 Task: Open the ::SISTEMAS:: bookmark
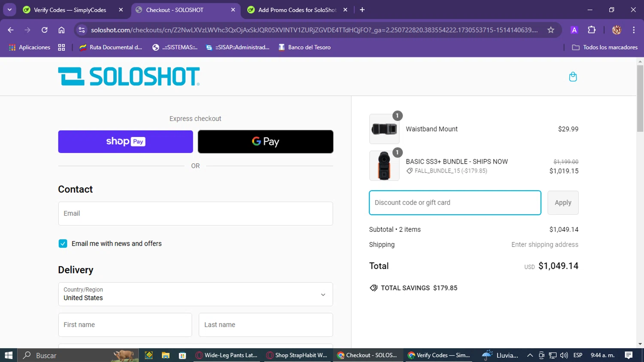(x=175, y=47)
